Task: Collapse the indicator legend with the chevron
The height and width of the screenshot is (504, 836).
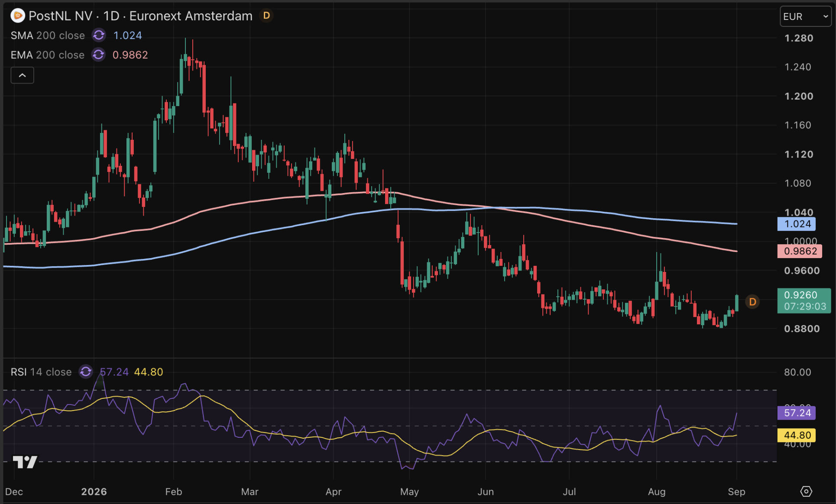Action: click(x=23, y=75)
